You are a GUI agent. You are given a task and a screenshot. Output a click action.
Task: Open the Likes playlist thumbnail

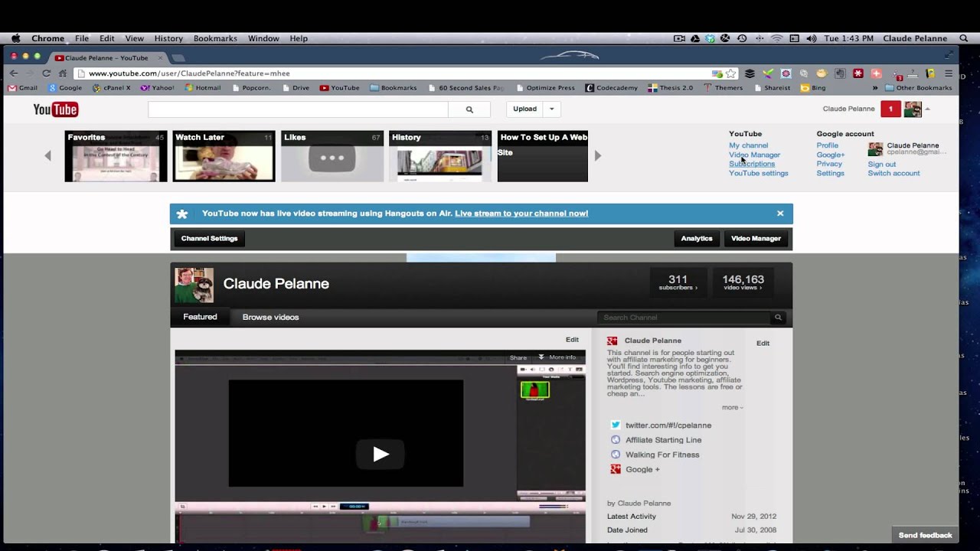(332, 156)
